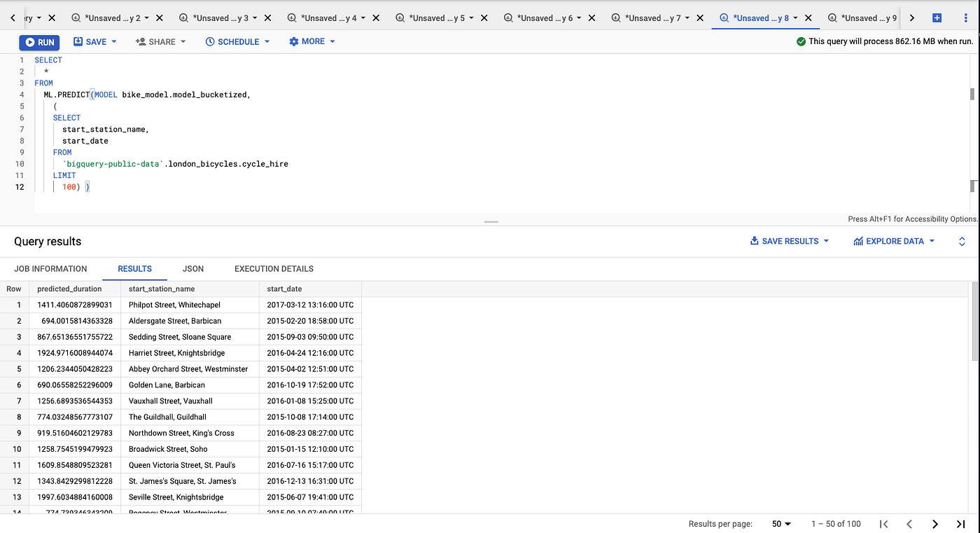The image size is (980, 533).
Task: Open the EXPLORE DATA menu
Action: point(893,241)
